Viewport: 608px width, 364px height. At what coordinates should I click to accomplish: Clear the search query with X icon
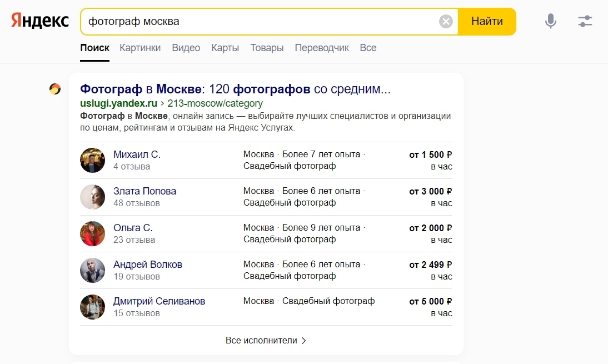[446, 22]
